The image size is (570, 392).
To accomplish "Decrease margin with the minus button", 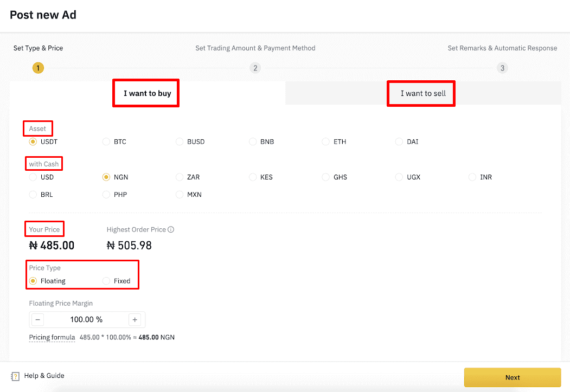I will click(x=38, y=320).
